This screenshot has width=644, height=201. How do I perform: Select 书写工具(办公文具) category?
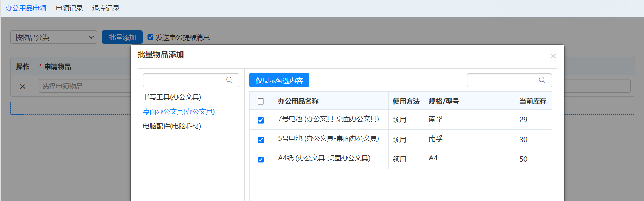tap(172, 97)
